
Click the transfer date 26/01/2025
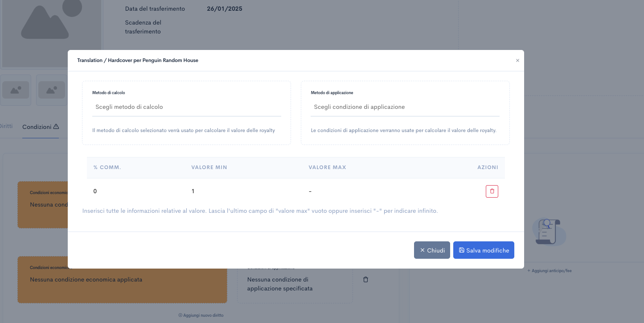click(225, 8)
